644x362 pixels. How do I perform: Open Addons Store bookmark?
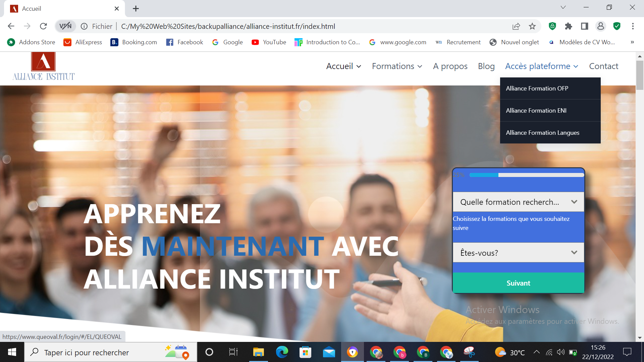point(31,42)
